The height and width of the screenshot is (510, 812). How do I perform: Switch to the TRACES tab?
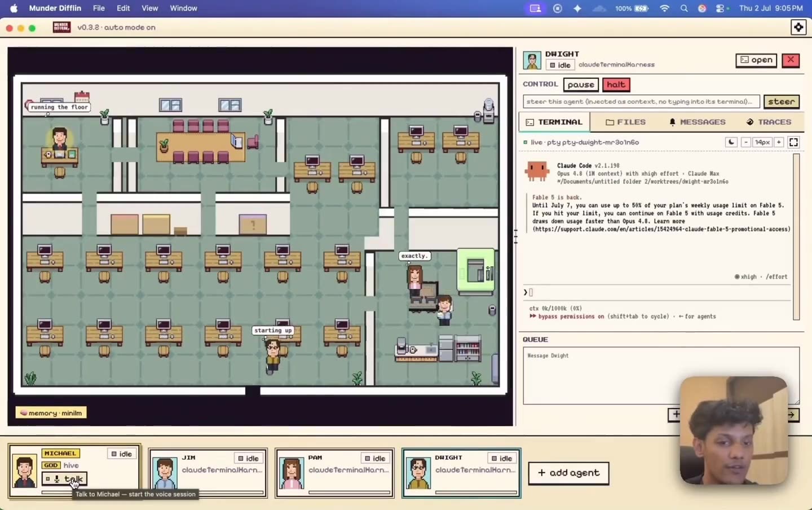769,122
